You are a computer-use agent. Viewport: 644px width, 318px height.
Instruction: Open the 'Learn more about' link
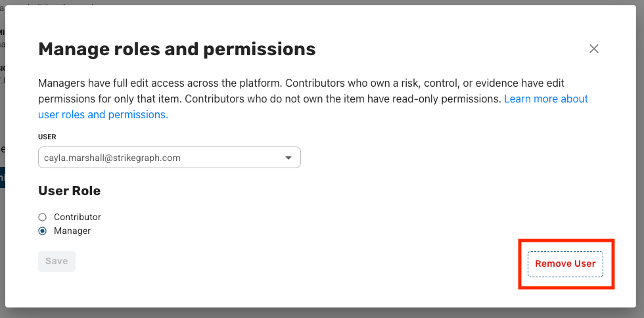click(x=546, y=99)
